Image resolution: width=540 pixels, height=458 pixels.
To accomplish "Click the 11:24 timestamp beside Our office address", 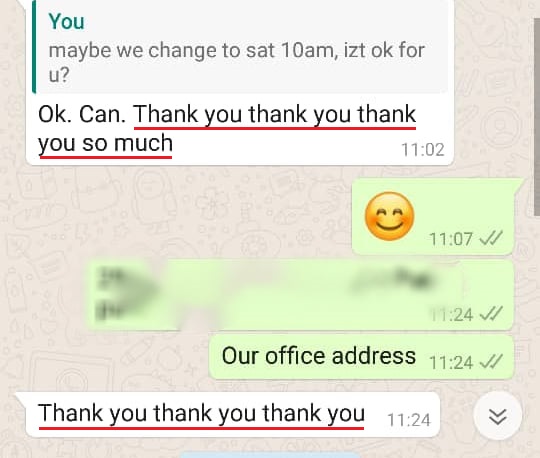I will pyautogui.click(x=450, y=362).
